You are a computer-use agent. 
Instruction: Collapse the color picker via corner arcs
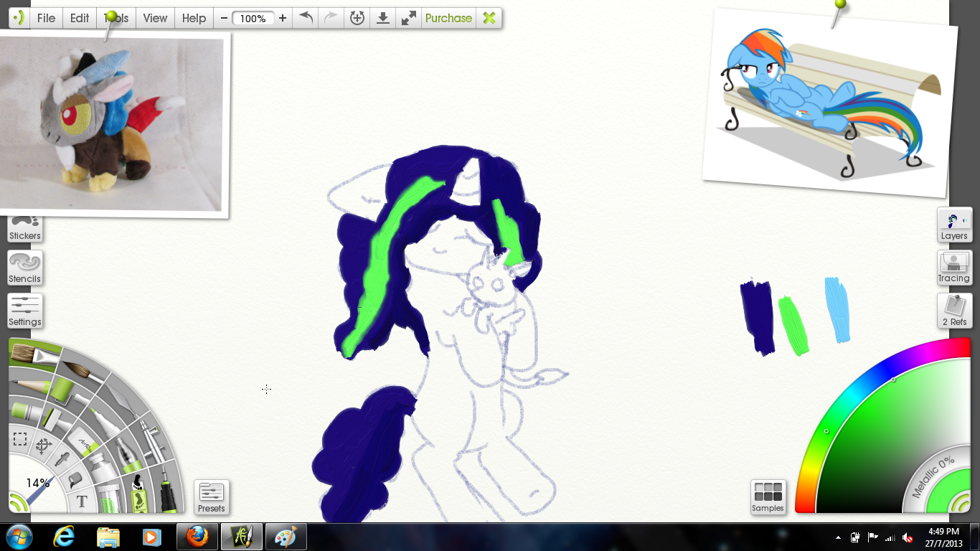961,502
